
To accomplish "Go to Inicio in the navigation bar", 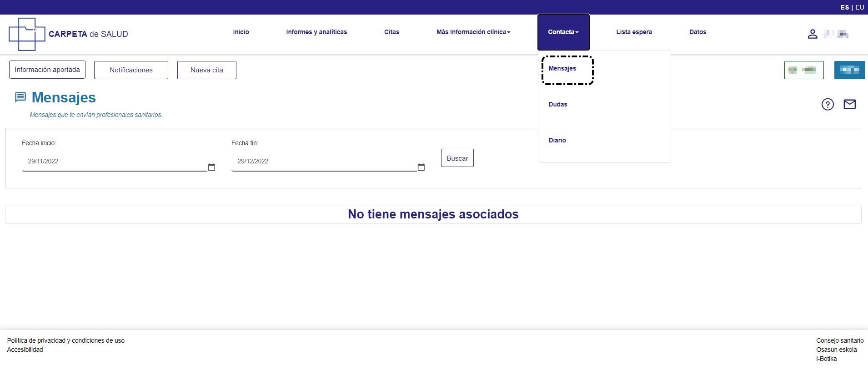I will pos(241,32).
